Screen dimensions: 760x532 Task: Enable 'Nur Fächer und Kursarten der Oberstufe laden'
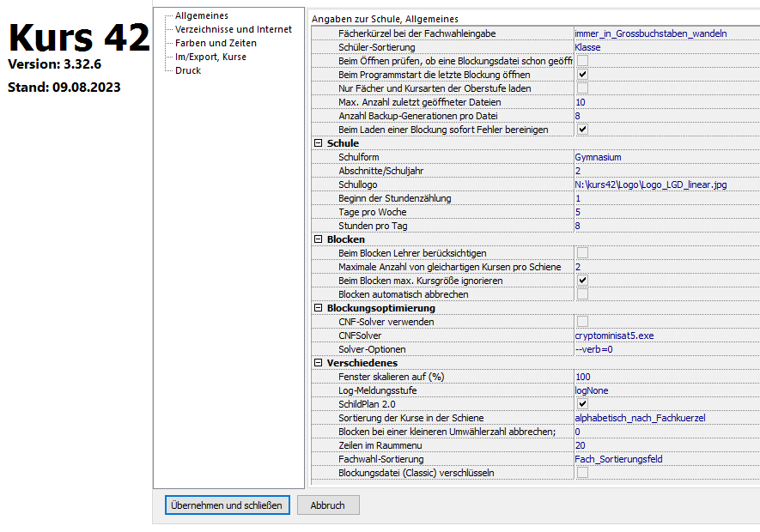point(582,88)
